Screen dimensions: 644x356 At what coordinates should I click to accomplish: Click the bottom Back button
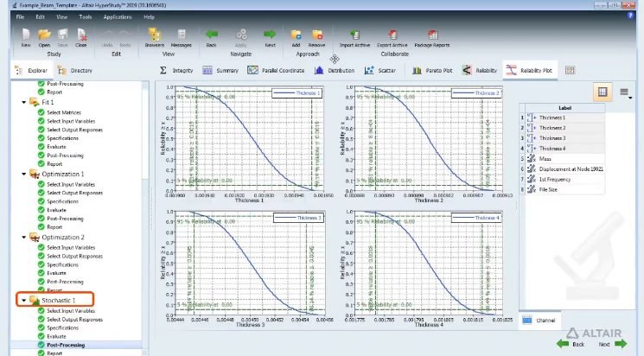tap(571, 344)
